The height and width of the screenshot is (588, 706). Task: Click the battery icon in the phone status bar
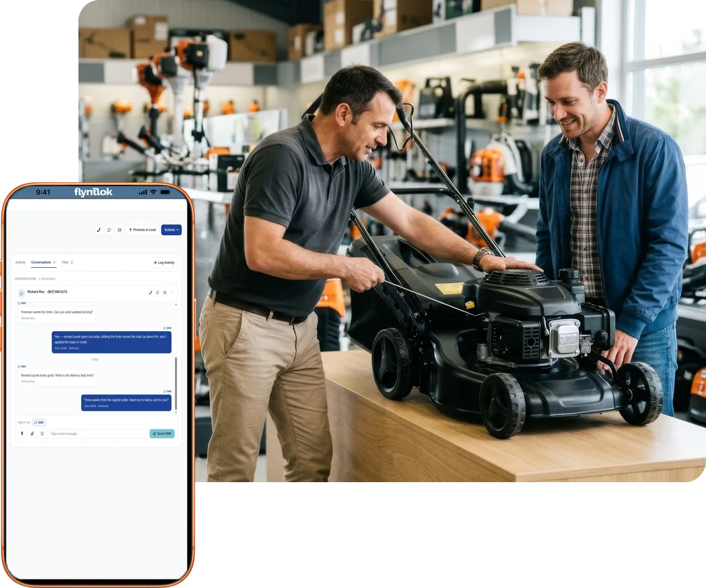pos(165,192)
